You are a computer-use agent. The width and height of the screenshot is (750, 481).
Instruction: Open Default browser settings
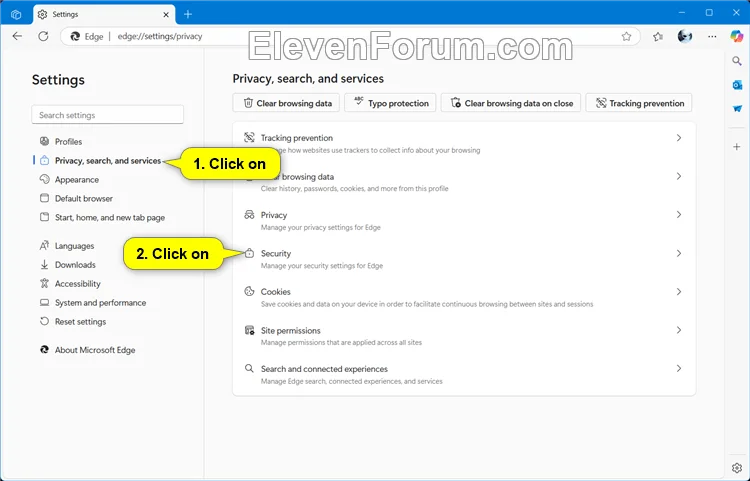click(84, 198)
